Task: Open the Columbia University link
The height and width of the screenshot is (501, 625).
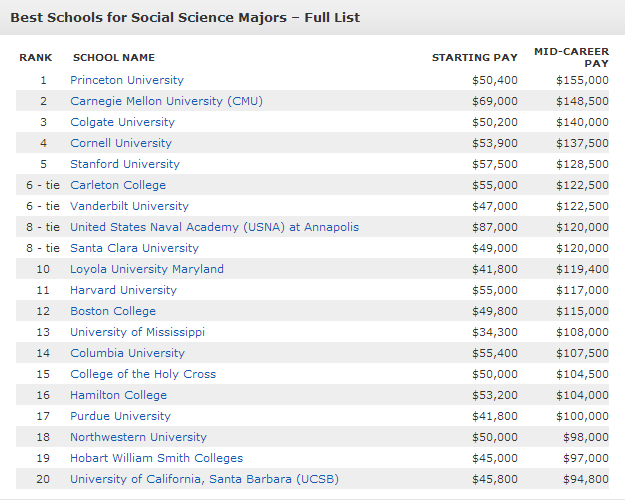Action: [x=128, y=353]
